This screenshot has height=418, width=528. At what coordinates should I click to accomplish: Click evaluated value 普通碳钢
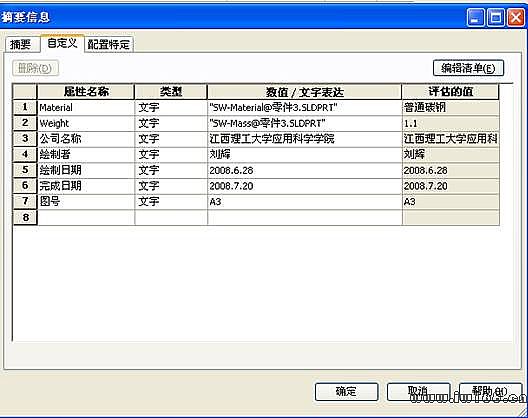(451, 107)
